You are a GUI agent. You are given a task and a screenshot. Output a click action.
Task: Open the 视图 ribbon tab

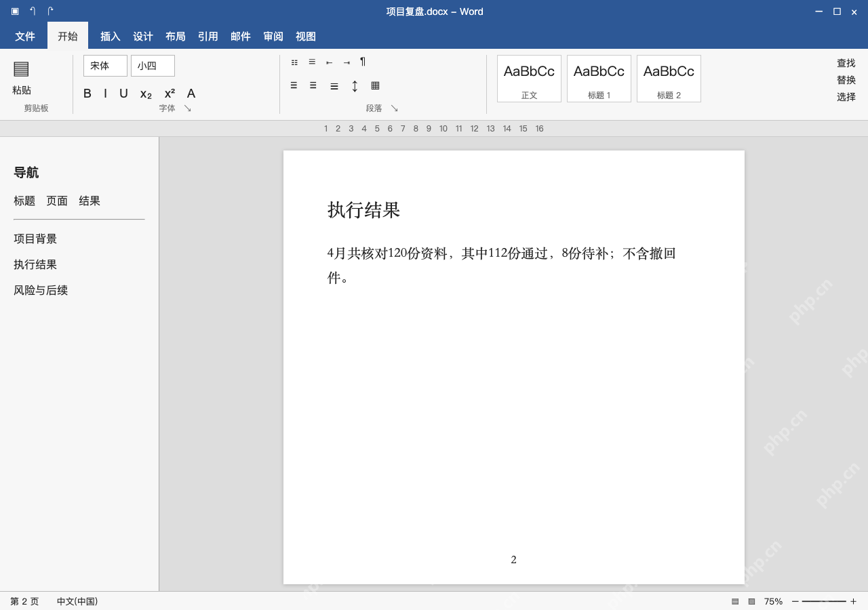(x=306, y=37)
